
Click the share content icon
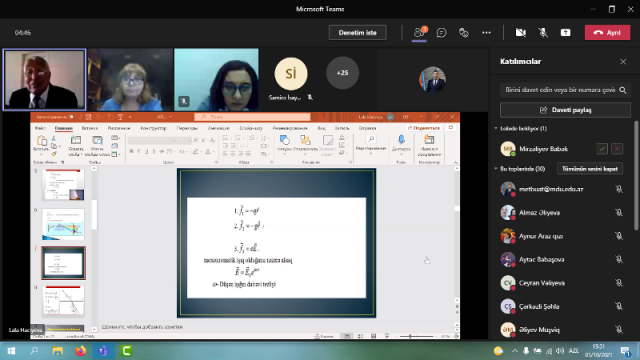coord(565,33)
